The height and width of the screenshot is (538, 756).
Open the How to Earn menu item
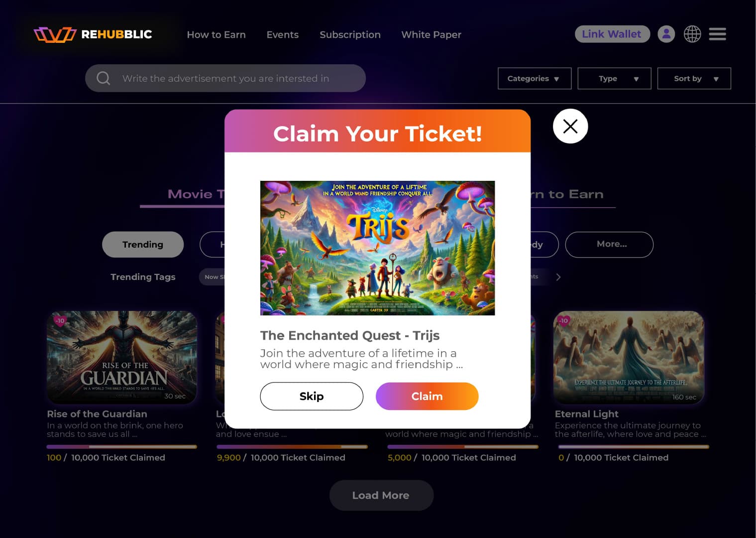click(216, 35)
